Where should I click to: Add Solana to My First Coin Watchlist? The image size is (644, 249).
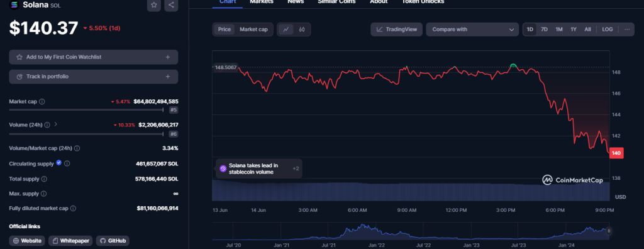tap(94, 57)
